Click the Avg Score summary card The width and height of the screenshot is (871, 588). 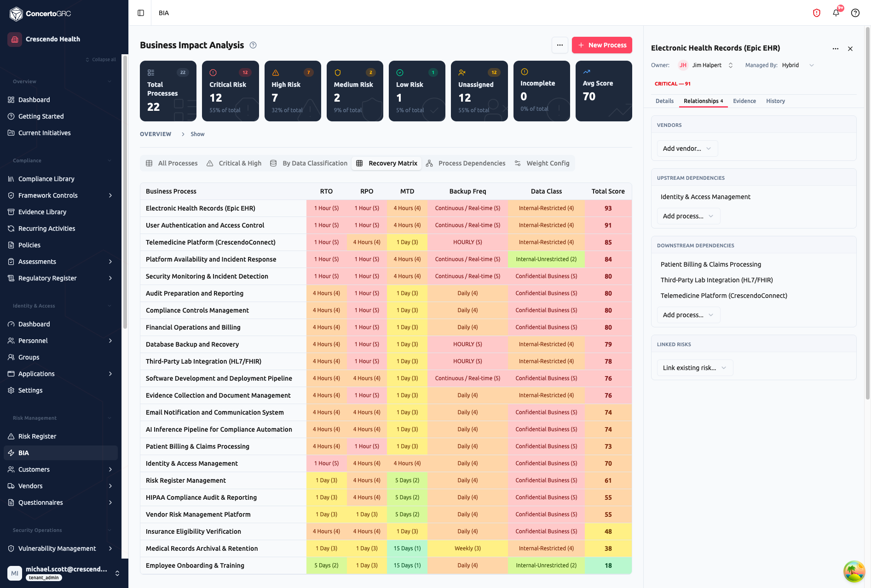click(x=604, y=91)
